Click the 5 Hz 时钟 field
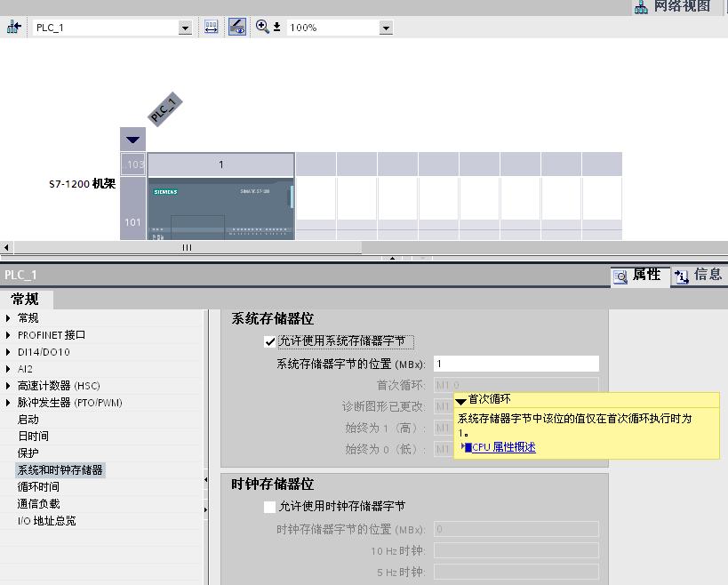 coord(516,572)
